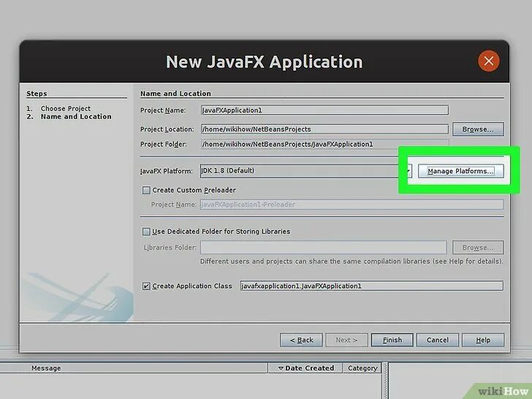Image resolution: width=532 pixels, height=399 pixels.
Task: Click the Steps heading
Action: [x=37, y=94]
